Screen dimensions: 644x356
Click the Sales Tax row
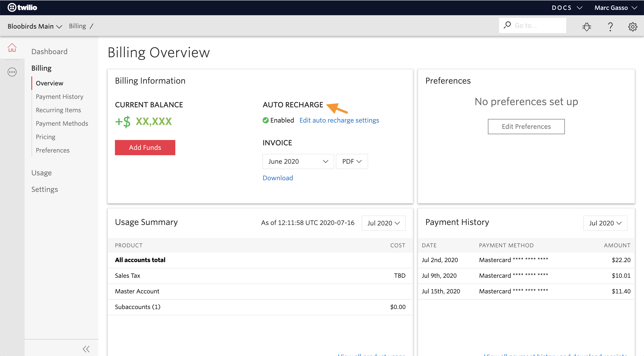pyautogui.click(x=260, y=276)
